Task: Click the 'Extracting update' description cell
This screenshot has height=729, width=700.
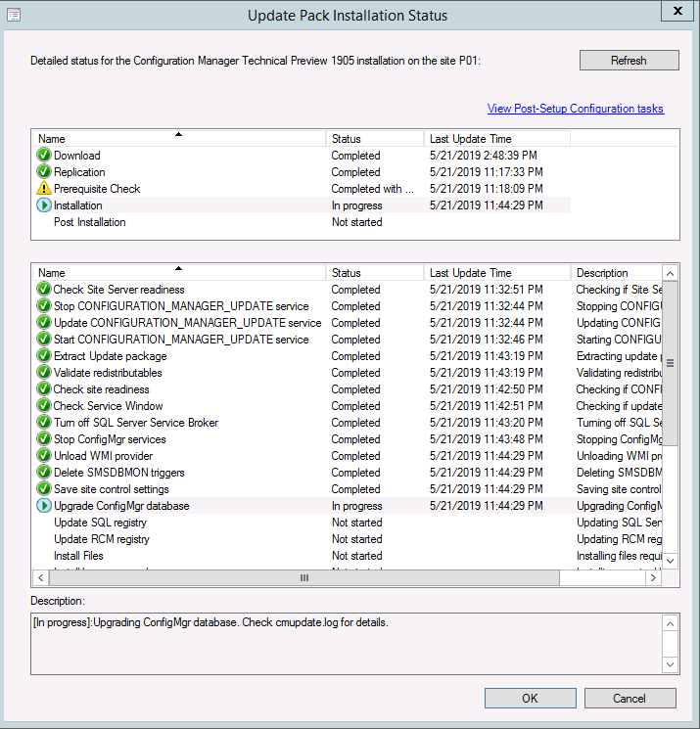Action: coord(619,355)
